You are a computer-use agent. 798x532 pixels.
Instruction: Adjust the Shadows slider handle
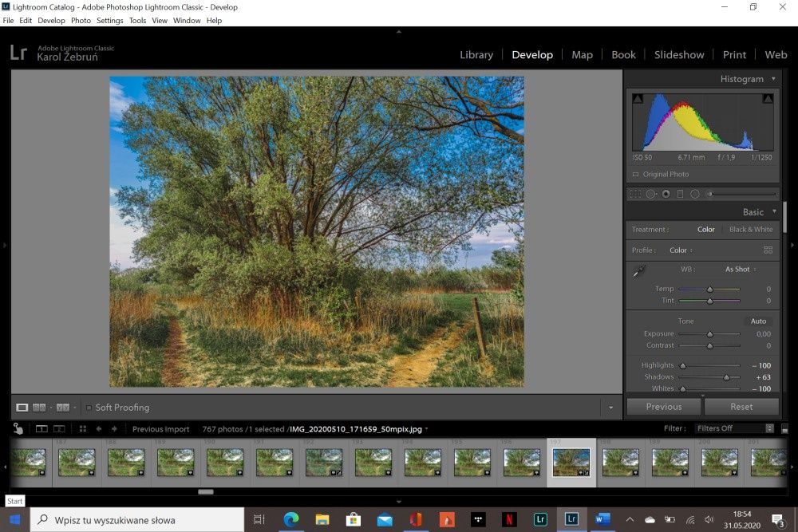(727, 377)
